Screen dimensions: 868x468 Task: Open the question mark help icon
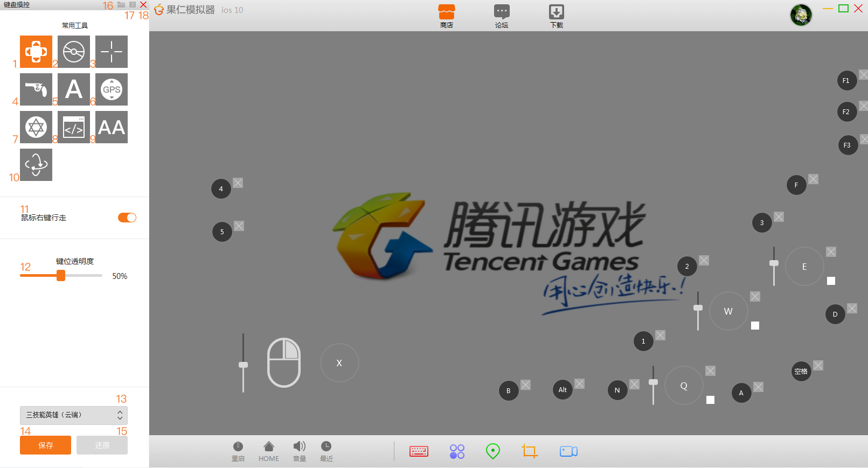coord(133,5)
